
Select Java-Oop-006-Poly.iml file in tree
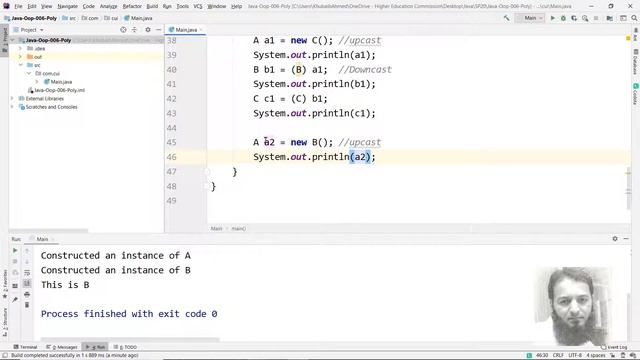(56, 90)
